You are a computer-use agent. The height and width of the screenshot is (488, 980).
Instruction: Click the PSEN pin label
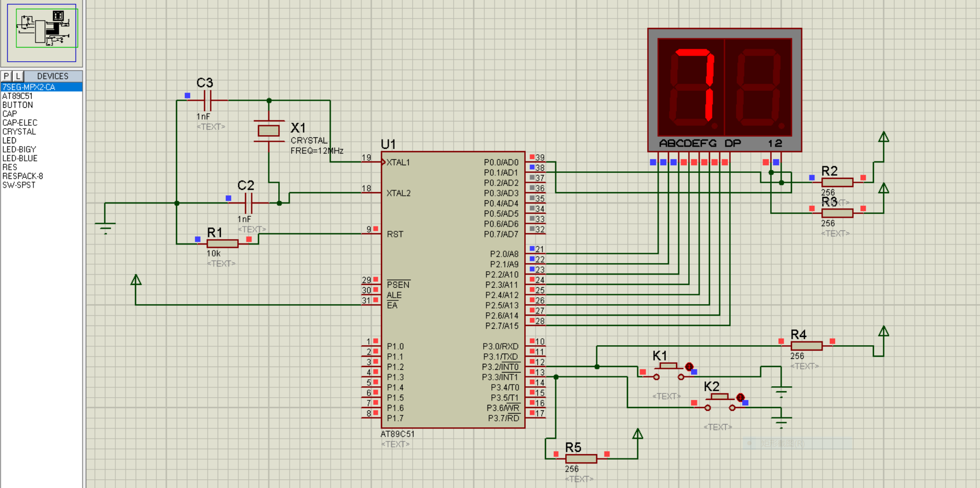pos(398,285)
